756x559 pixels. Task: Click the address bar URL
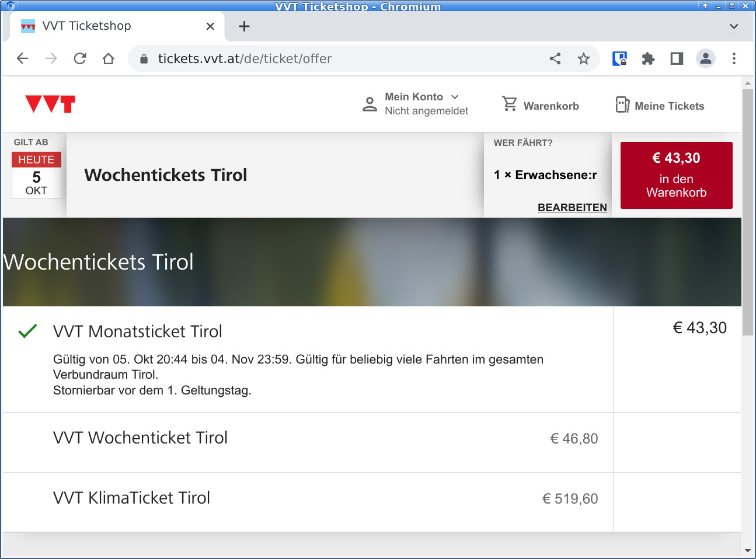245,58
